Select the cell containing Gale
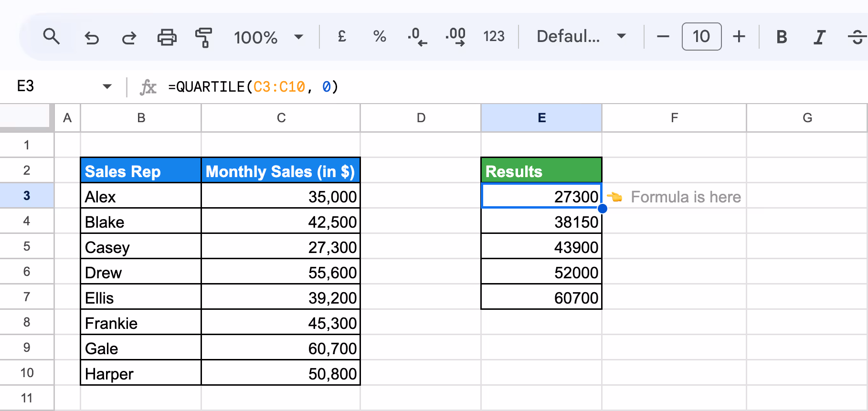This screenshot has height=411, width=868. coord(141,348)
